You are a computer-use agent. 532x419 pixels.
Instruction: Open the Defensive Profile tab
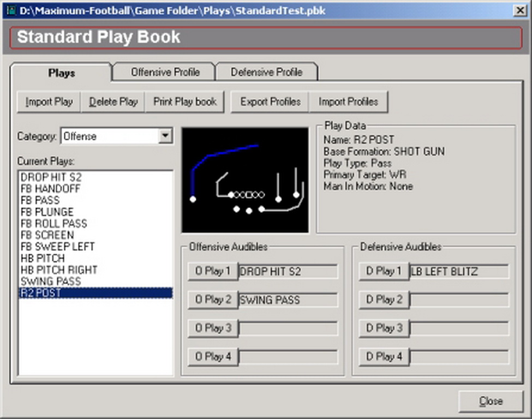pos(266,72)
